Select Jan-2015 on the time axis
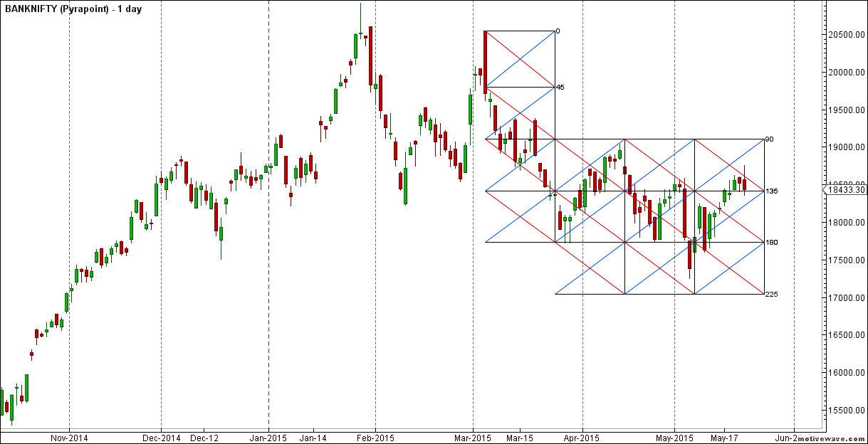Image resolution: width=868 pixels, height=444 pixels. coord(268,438)
